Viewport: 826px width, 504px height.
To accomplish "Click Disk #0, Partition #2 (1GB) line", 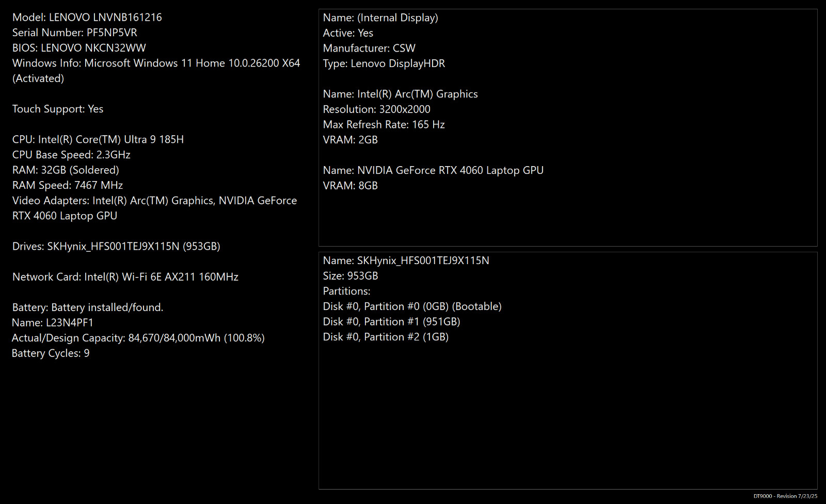I will coord(386,337).
